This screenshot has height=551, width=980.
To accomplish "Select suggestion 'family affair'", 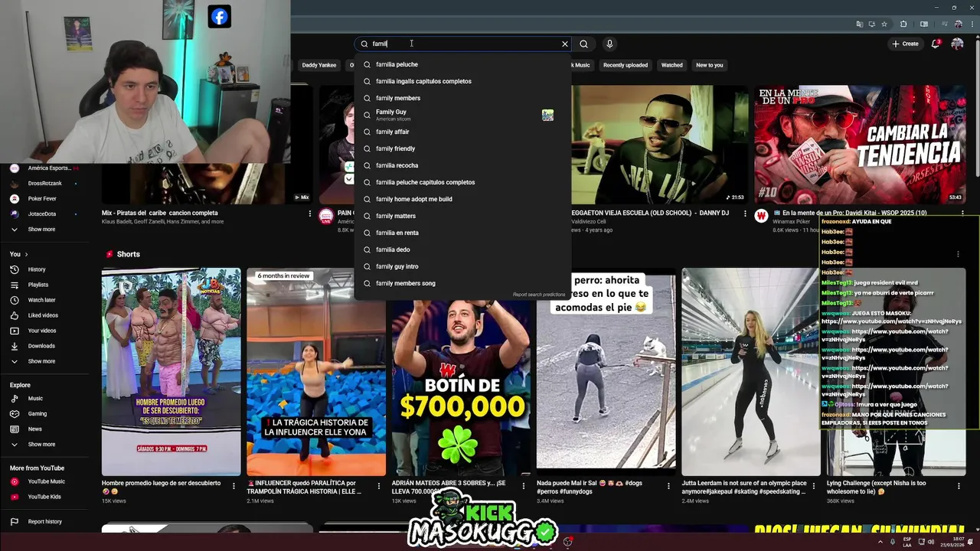I will [462, 132].
